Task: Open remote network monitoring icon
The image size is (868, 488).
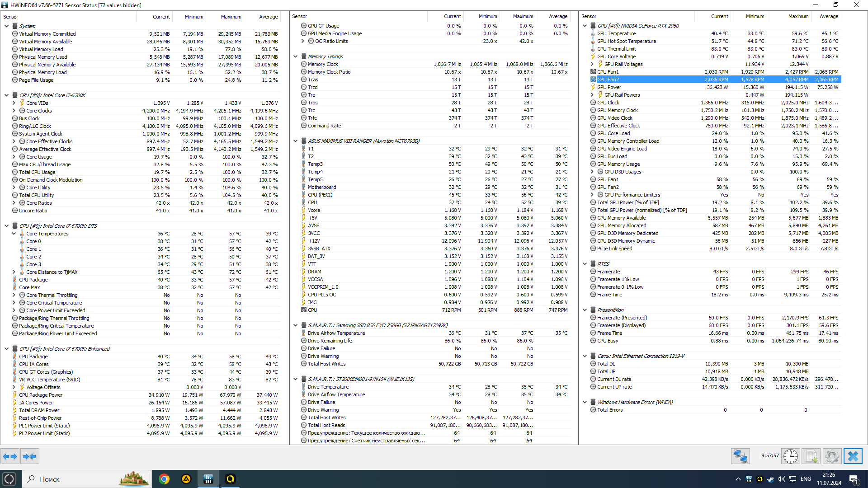Action: tap(740, 456)
